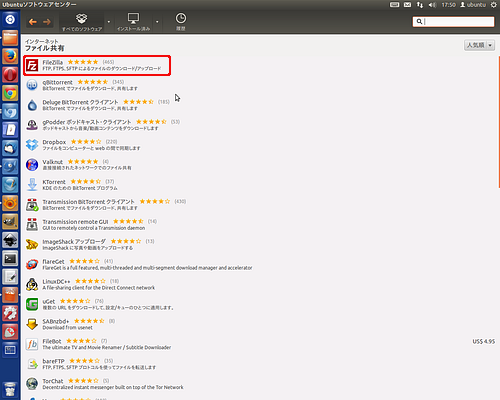
Task: Click the back arrow in the toolbar
Action: [x=33, y=22]
